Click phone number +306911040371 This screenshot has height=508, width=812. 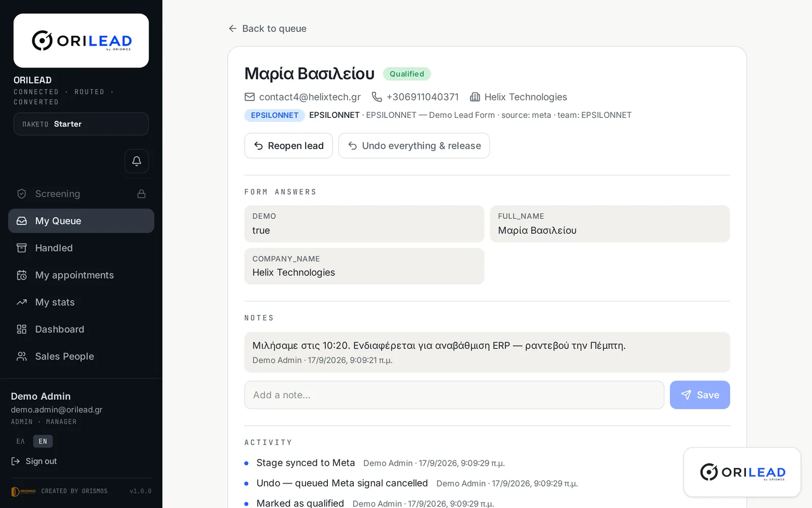pos(423,97)
